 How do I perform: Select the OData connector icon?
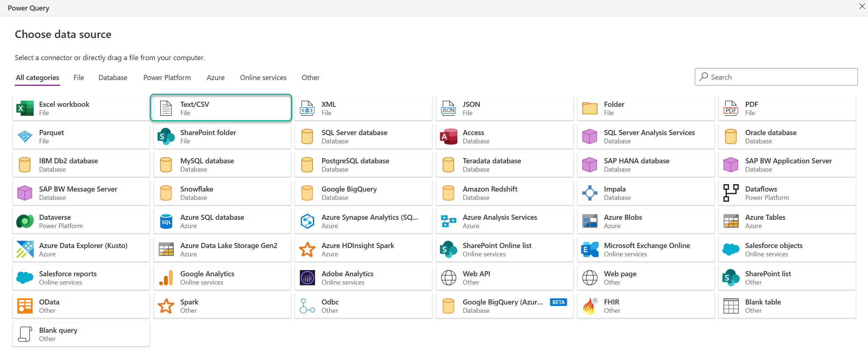(x=25, y=306)
